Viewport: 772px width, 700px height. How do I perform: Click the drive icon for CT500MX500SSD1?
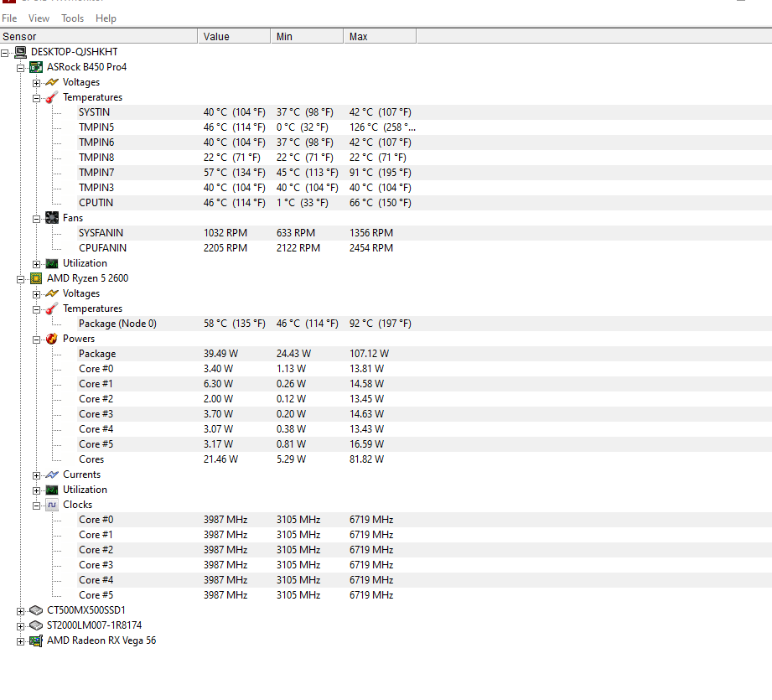coord(36,610)
